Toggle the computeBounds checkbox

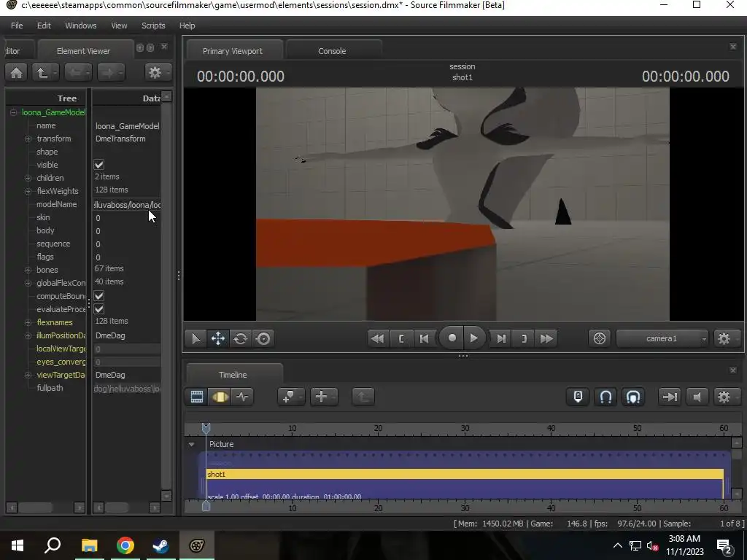pos(99,296)
